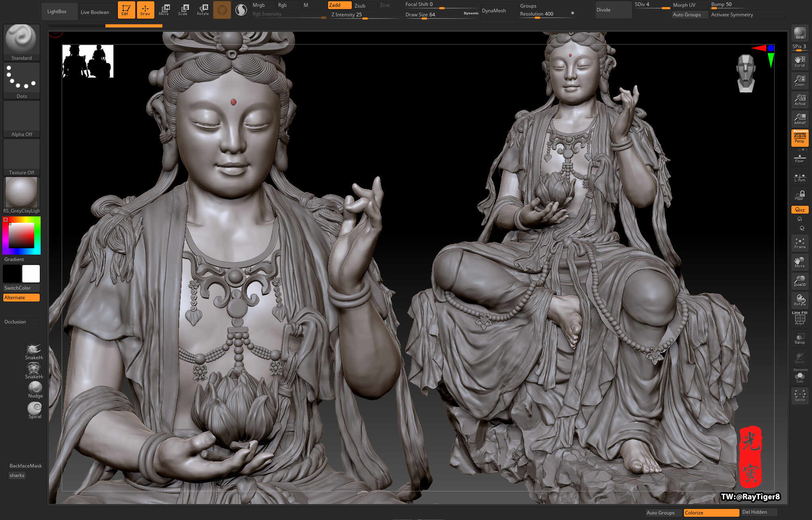The width and height of the screenshot is (812, 520).
Task: Click Morph UV button
Action: pyautogui.click(x=689, y=5)
